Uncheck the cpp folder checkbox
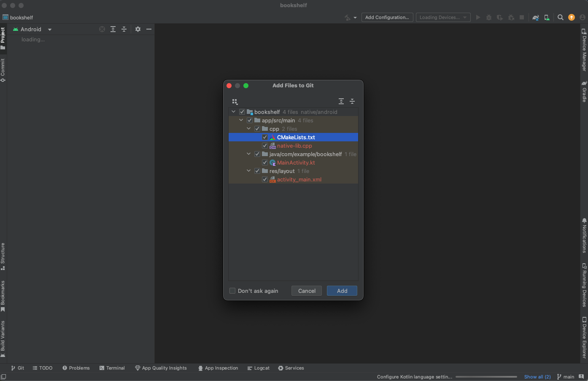Image resolution: width=588 pixels, height=381 pixels. [257, 129]
